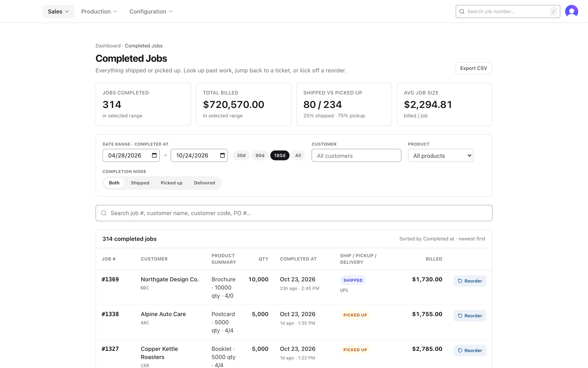Viewport: 588px width, 368px height.
Task: Click PICKED UP badge for job #1338
Action: [355, 315]
